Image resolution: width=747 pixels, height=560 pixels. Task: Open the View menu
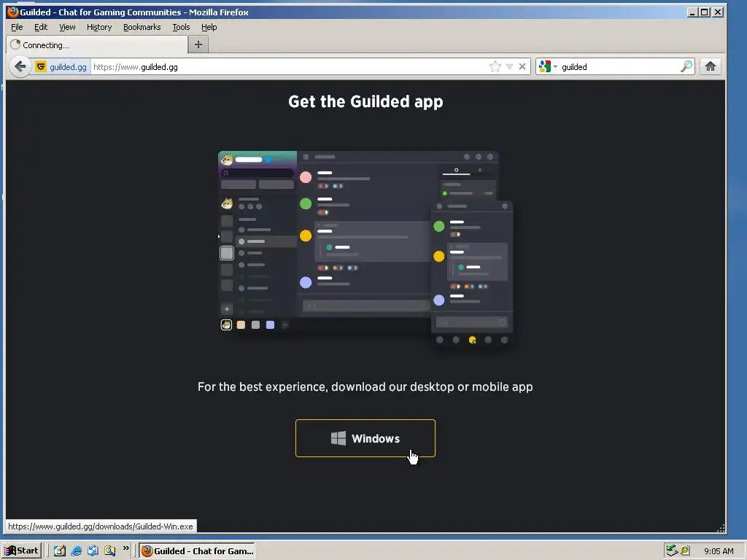(x=67, y=27)
